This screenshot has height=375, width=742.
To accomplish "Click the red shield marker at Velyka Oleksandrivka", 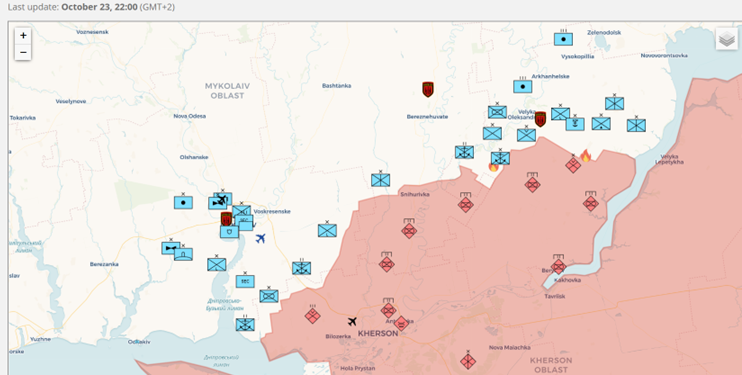I will coord(540,119).
